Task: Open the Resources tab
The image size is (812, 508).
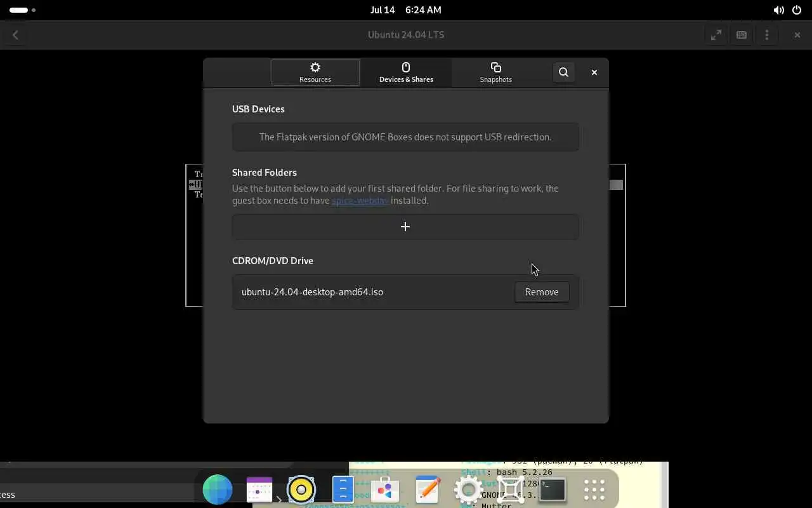Action: 315,72
